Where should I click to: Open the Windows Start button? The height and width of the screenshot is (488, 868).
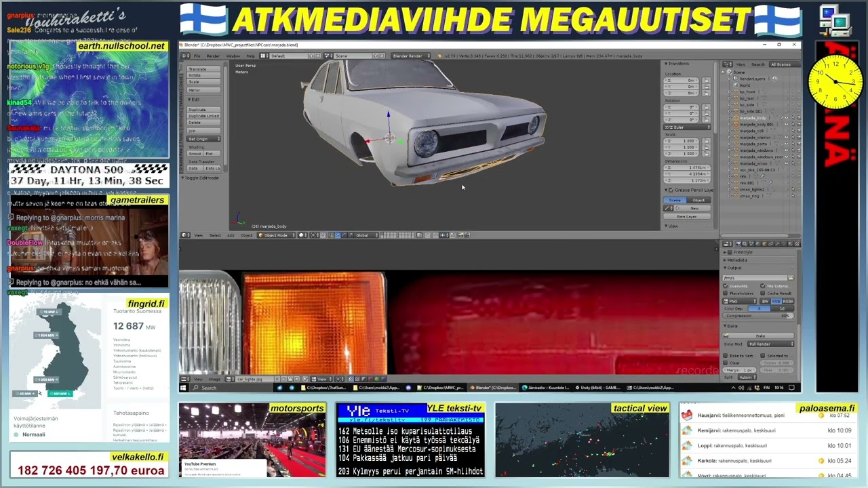pos(184,388)
